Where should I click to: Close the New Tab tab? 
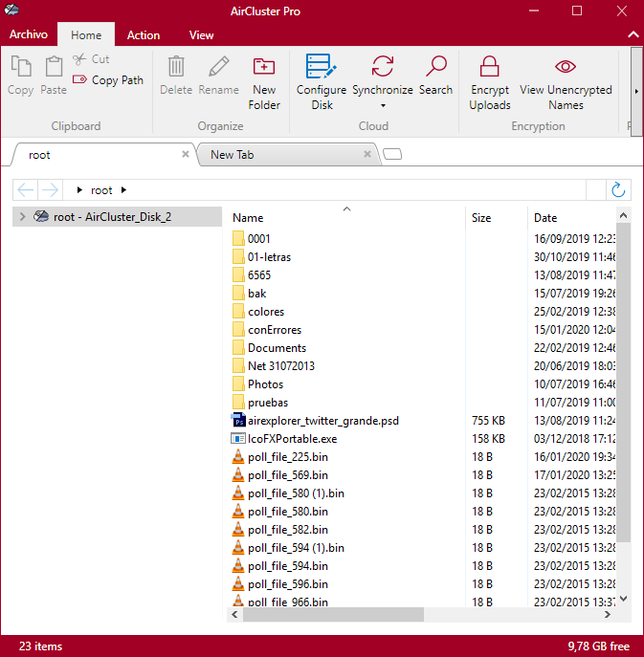[367, 154]
